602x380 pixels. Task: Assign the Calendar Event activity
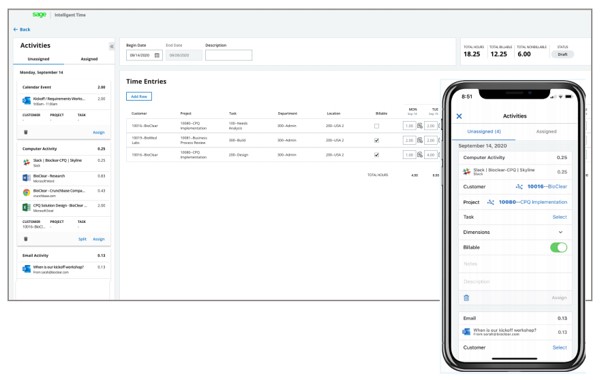pos(99,132)
